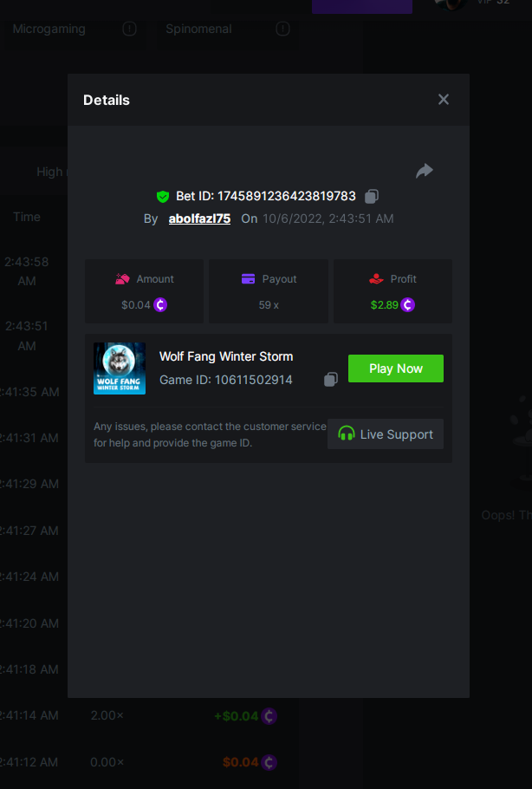
Task: Open the Wolf Fang Winter Storm thumbnail
Action: coord(120,368)
